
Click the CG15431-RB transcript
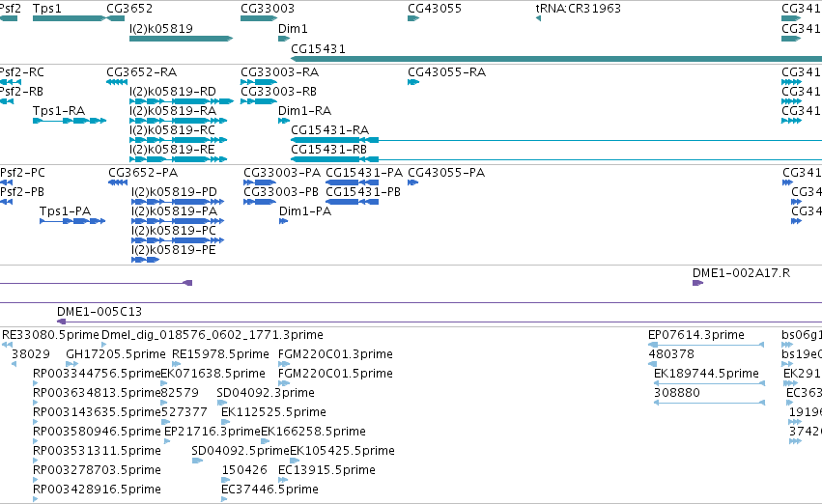coord(556,159)
